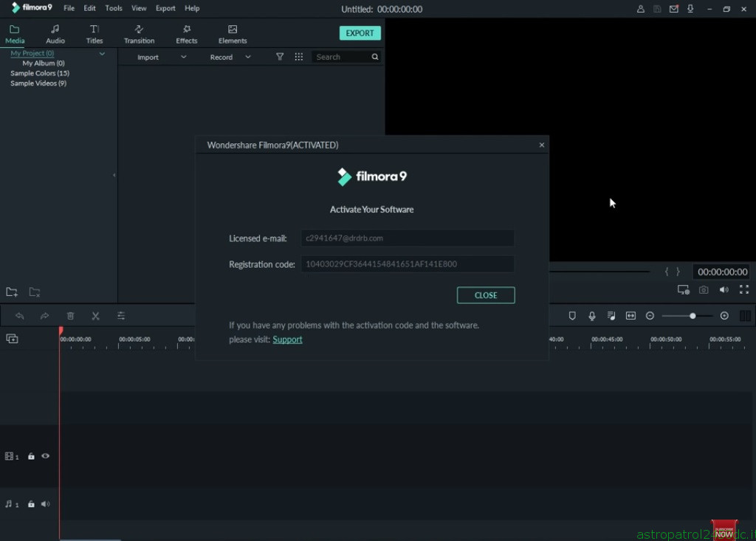This screenshot has height=541, width=756.
Task: Record voiceover with microphone icon
Action: tap(592, 316)
